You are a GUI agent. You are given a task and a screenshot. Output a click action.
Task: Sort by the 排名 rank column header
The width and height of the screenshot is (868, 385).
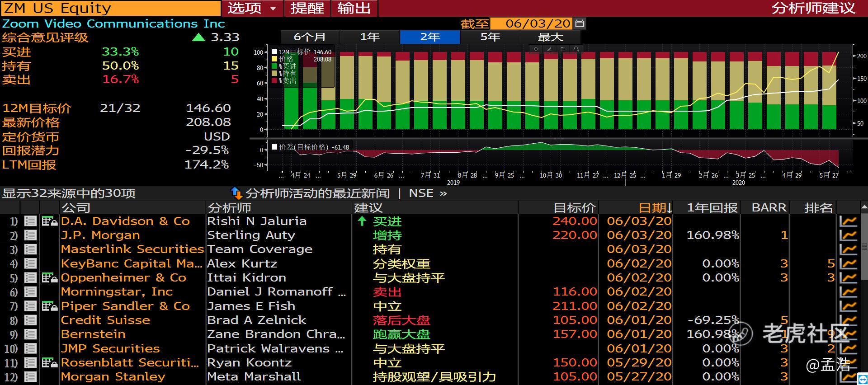[x=819, y=208]
